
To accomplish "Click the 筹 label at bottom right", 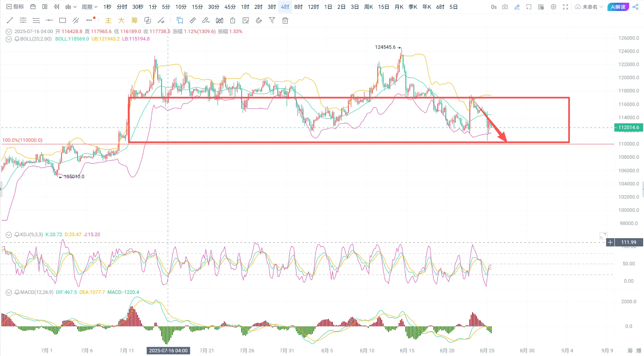I will [630, 351].
